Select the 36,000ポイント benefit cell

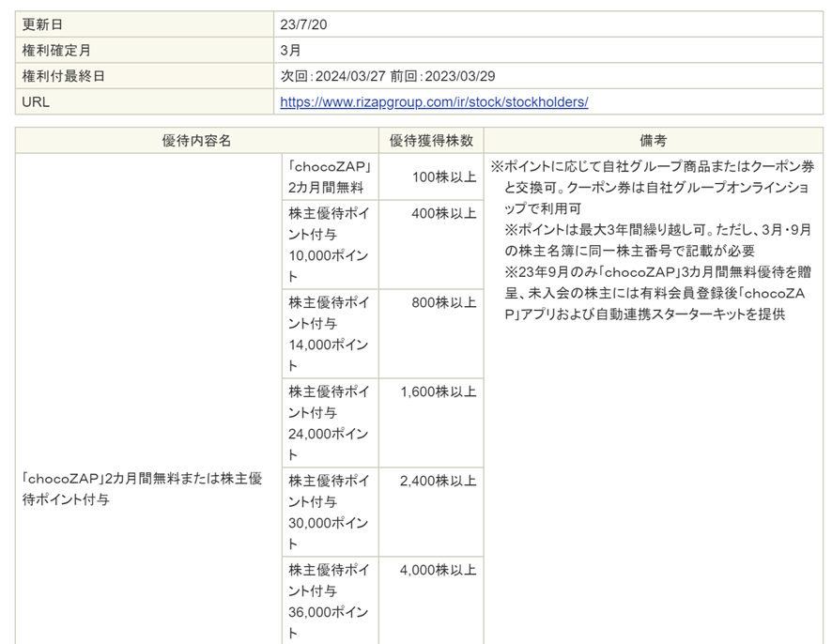point(330,601)
